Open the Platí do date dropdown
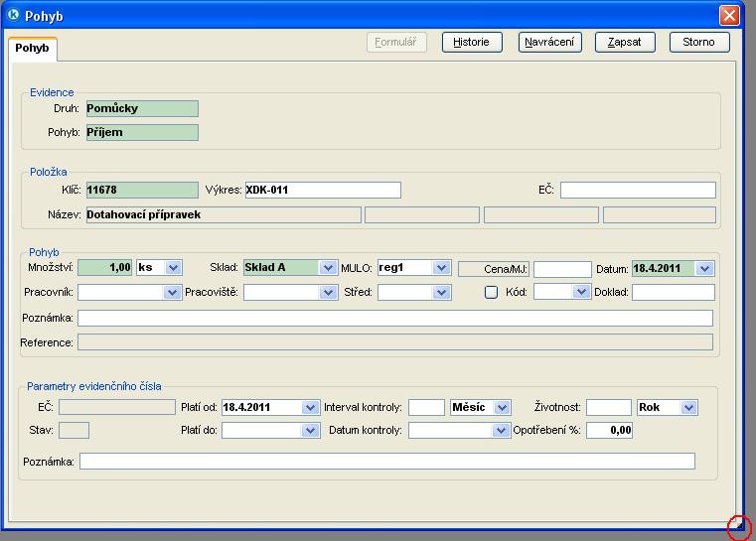The image size is (756, 541). click(310, 430)
